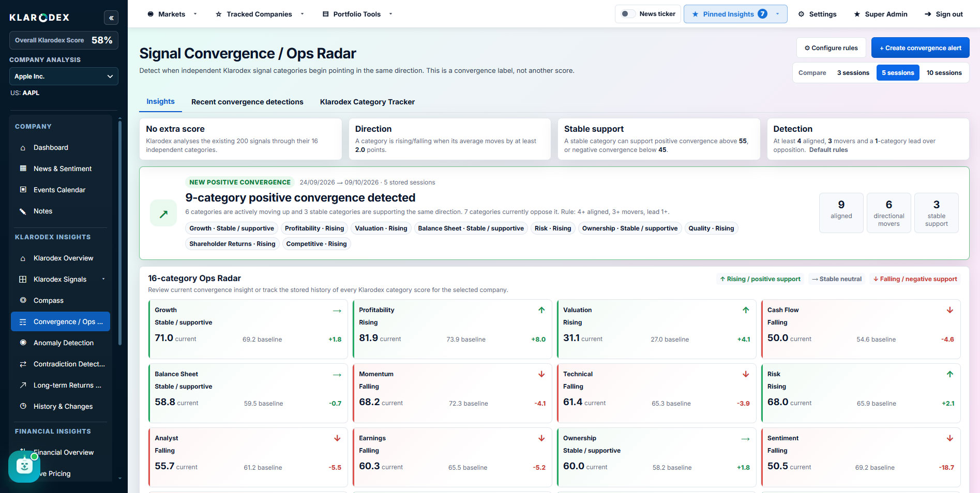Click the Notes pencil icon
Viewport: 980px width, 493px height.
[x=23, y=211]
